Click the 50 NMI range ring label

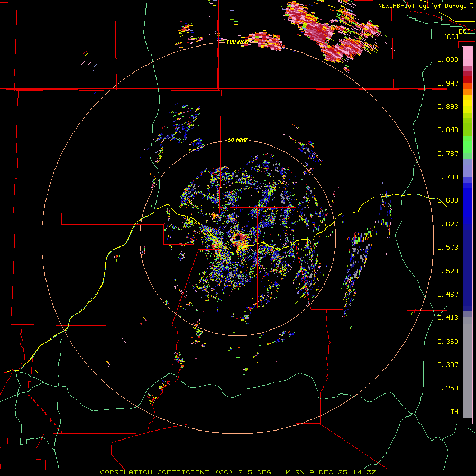point(237,140)
